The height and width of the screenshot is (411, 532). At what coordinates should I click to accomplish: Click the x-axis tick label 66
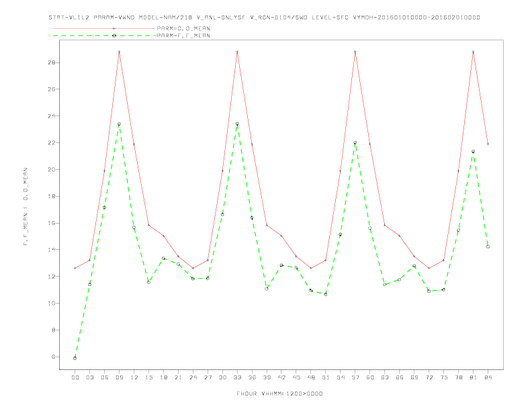(400, 377)
